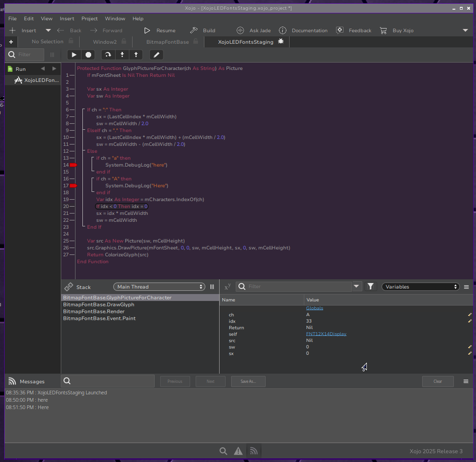Toggle the funnel filter in the variables pane

371,287
